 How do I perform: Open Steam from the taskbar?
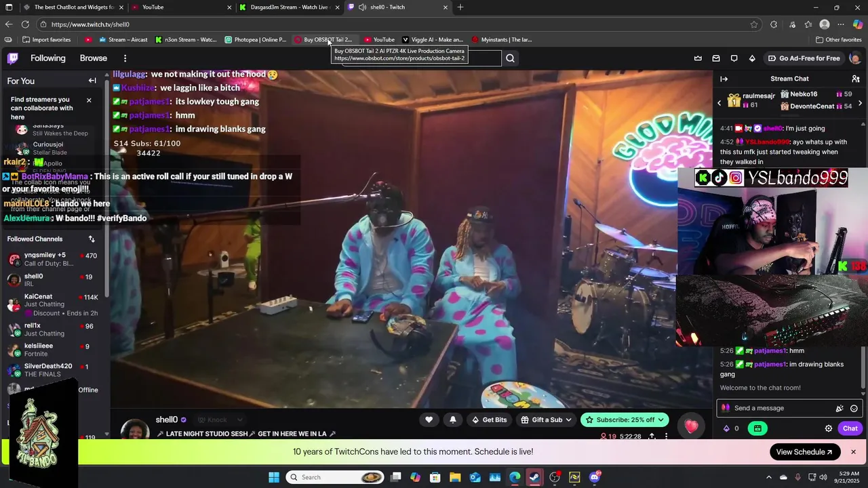535,477
